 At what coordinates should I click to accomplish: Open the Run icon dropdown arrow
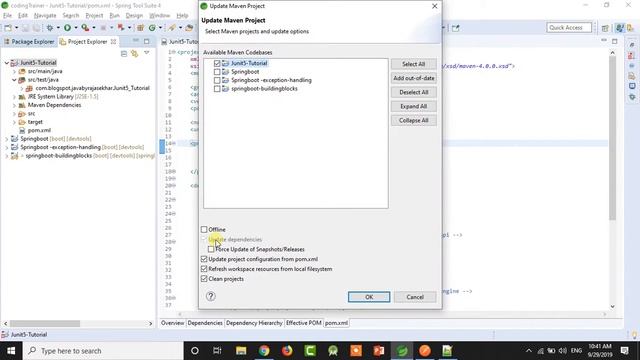76,28
